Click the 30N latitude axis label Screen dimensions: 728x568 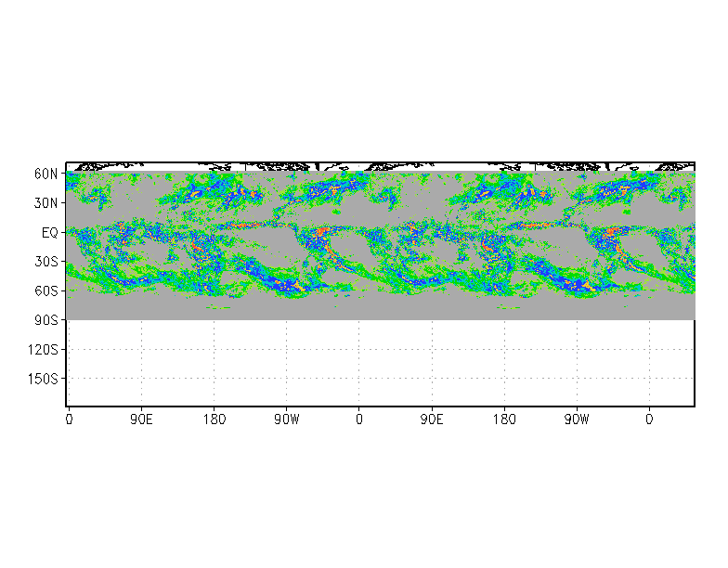46,203
